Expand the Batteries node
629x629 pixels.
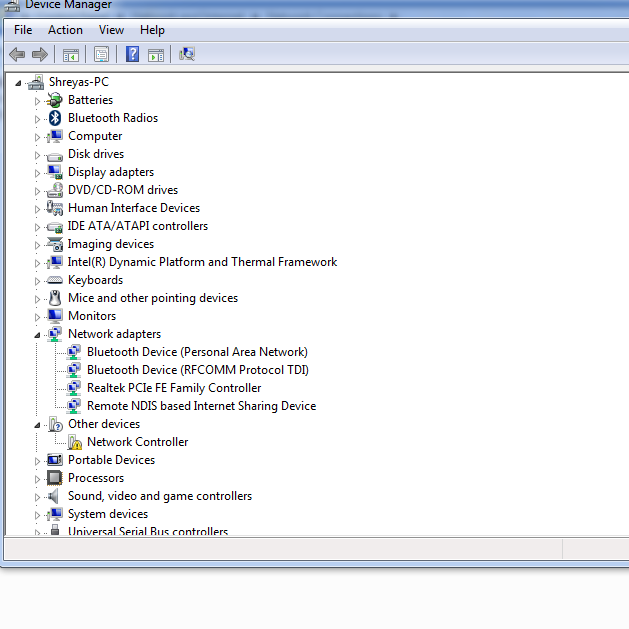click(x=37, y=101)
